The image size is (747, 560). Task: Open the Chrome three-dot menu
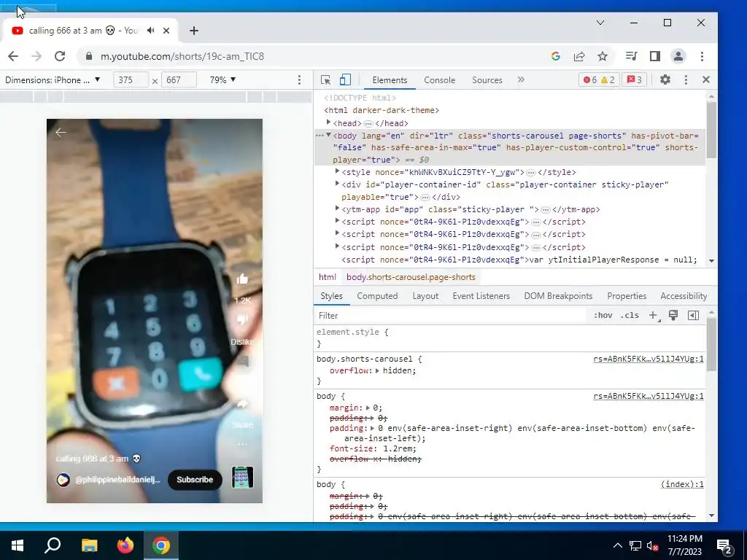click(703, 56)
